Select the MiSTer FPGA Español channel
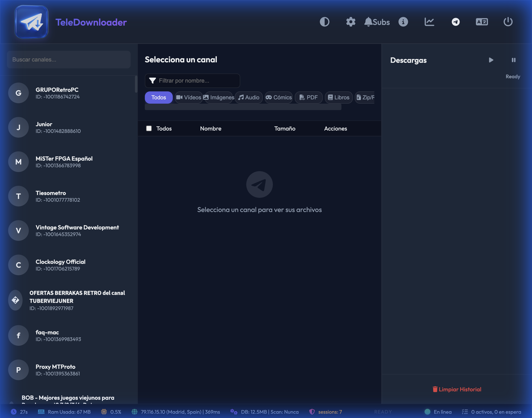 coord(64,161)
